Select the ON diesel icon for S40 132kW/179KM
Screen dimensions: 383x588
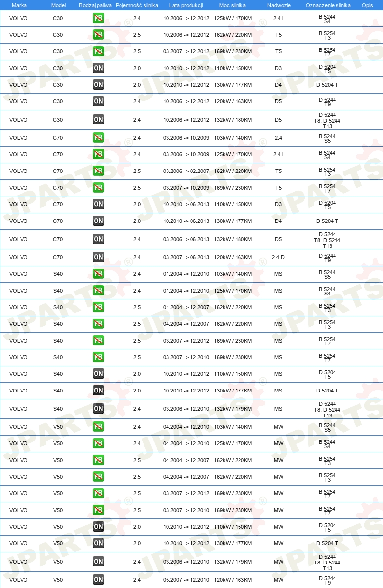(98, 409)
